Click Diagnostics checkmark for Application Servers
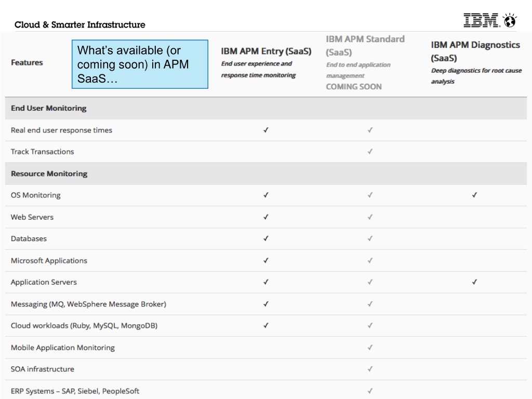532x399 pixels. tap(475, 282)
